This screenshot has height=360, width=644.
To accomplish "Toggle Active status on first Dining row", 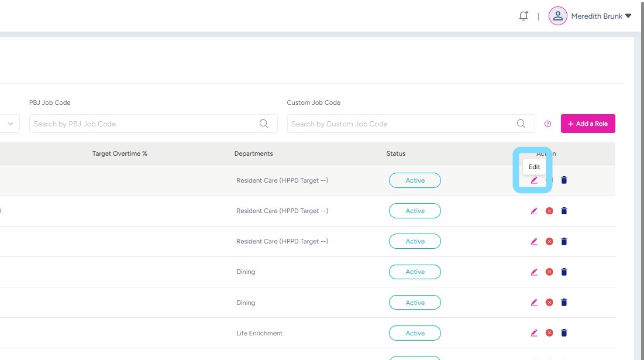I will [x=415, y=272].
